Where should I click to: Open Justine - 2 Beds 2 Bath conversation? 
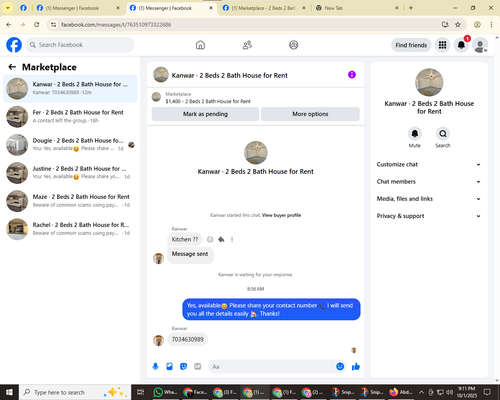point(70,173)
